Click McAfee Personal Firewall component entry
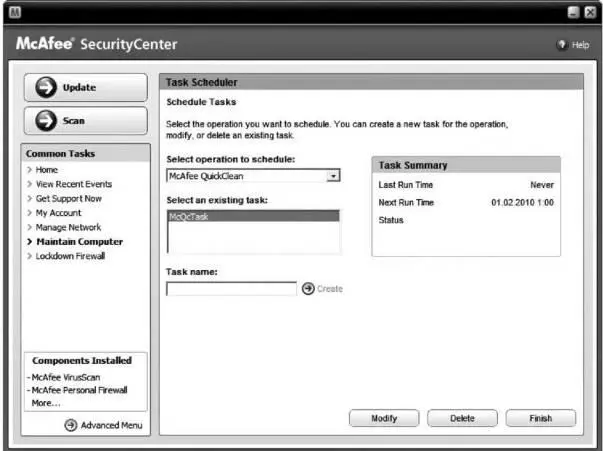This screenshot has width=603, height=451. pos(79,390)
